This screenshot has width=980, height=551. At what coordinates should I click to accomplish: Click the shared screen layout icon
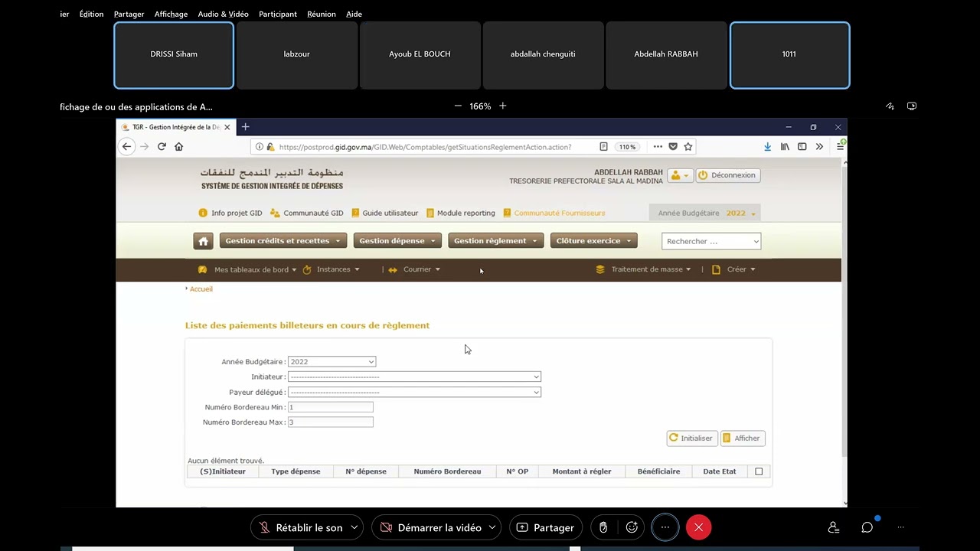click(x=912, y=106)
